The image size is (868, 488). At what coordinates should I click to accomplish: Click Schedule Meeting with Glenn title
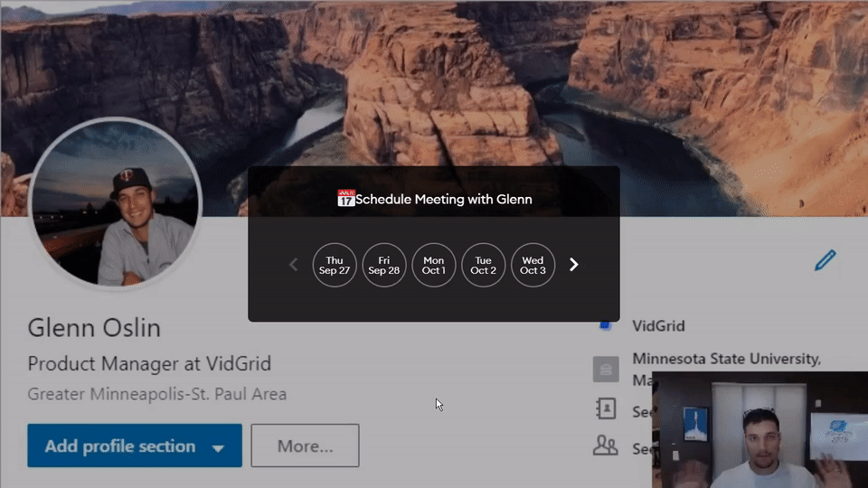pos(443,199)
